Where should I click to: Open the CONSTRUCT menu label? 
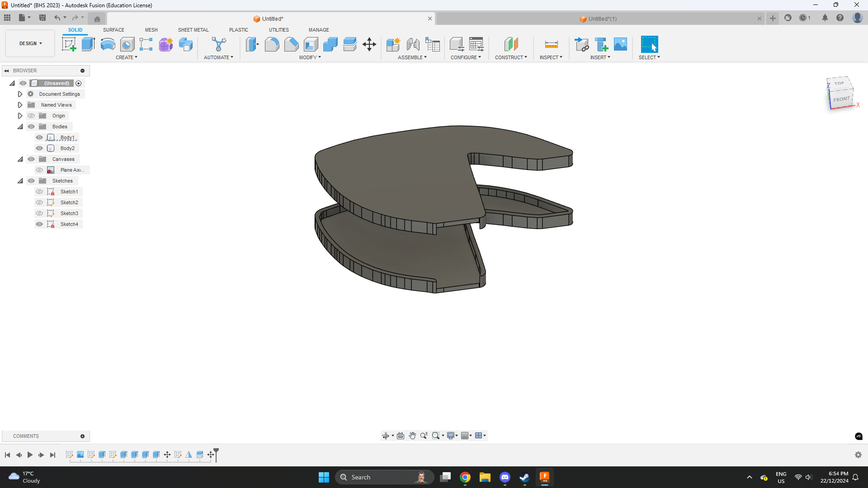coord(511,57)
